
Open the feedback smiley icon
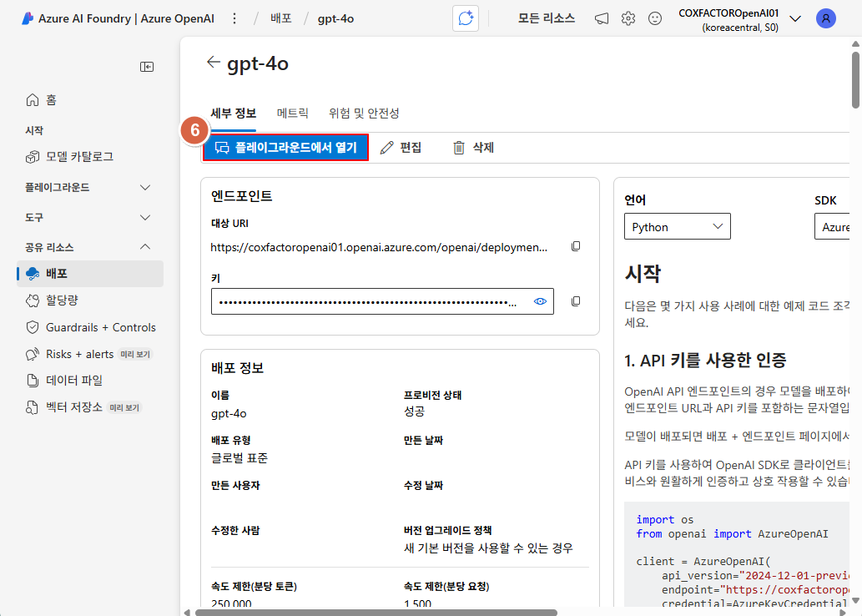click(x=655, y=18)
